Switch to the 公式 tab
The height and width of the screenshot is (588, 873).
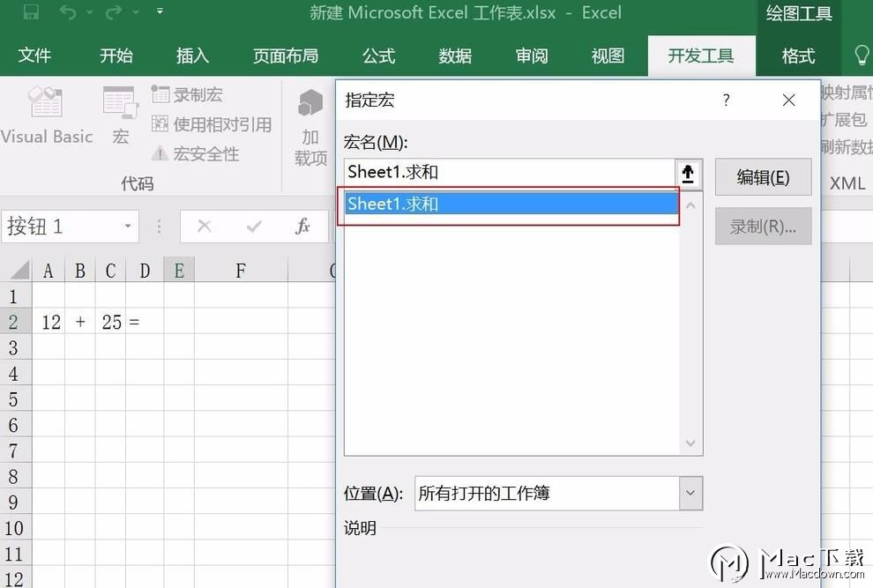click(x=379, y=56)
